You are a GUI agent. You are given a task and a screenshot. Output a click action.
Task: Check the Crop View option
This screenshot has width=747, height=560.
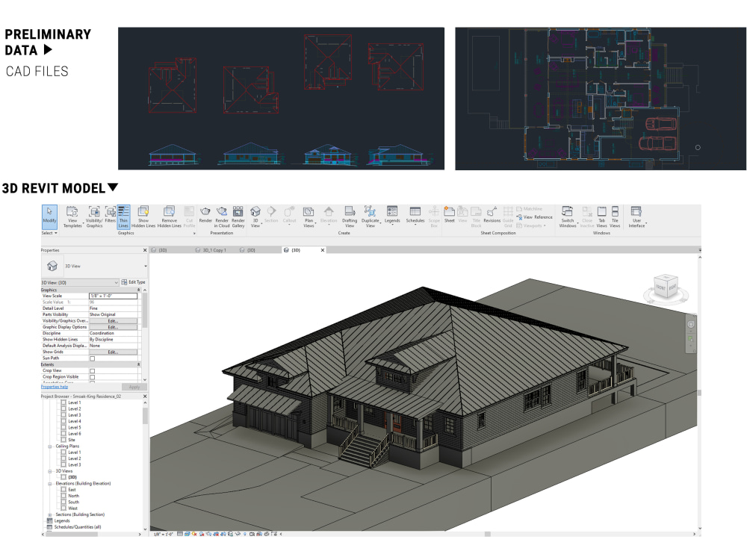click(x=92, y=370)
